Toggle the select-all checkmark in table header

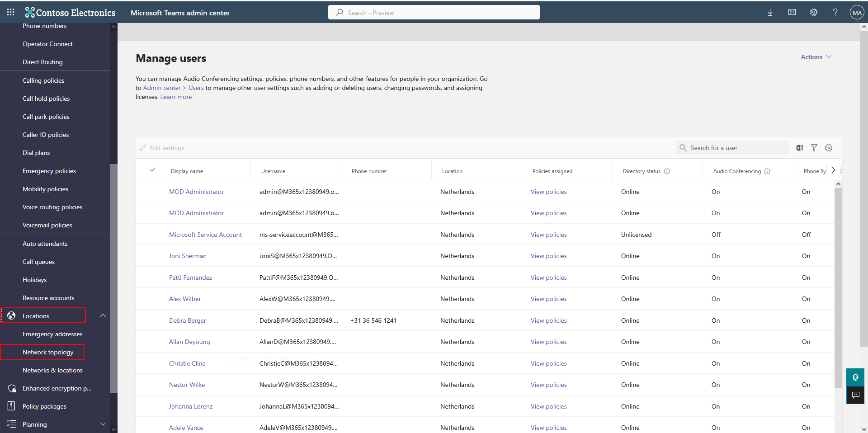coord(153,170)
